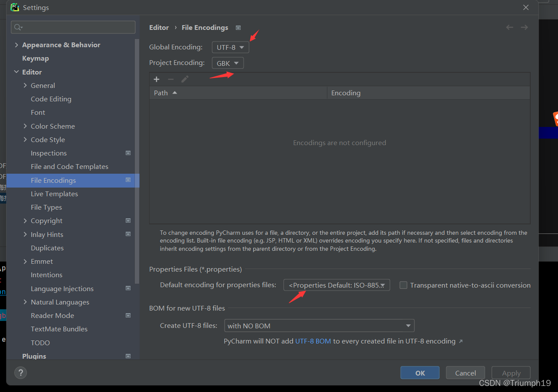The width and height of the screenshot is (558, 392).
Task: Click the PyCharm logo in title bar
Action: [15, 7]
